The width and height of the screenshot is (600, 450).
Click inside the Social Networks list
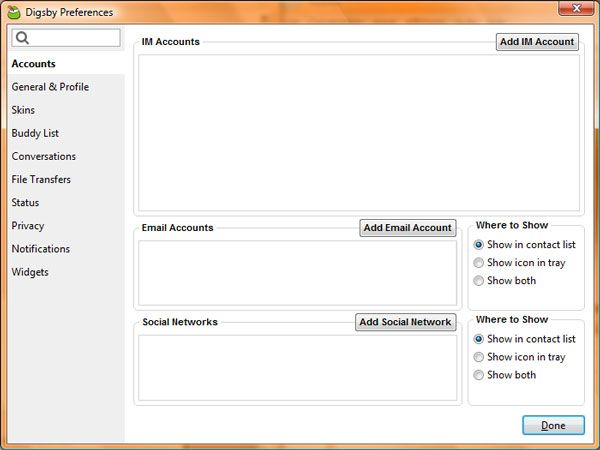[298, 368]
